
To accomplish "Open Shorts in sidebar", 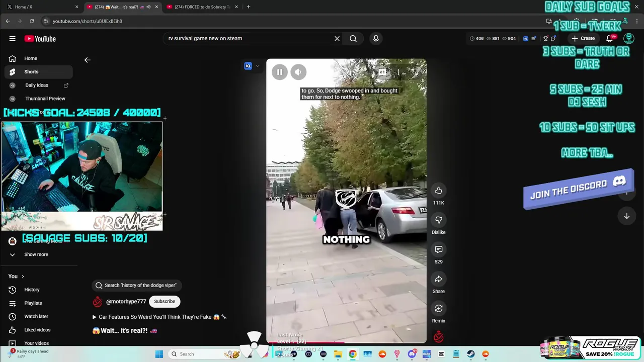I will point(38,72).
